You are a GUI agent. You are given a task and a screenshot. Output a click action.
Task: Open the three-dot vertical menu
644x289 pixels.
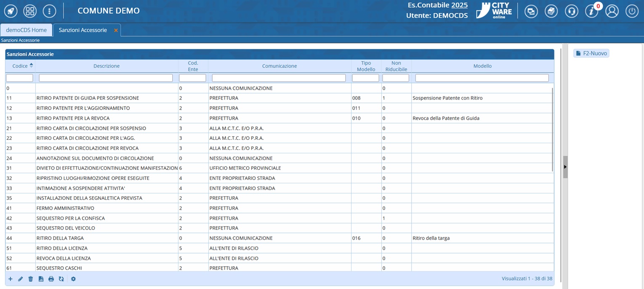49,11
